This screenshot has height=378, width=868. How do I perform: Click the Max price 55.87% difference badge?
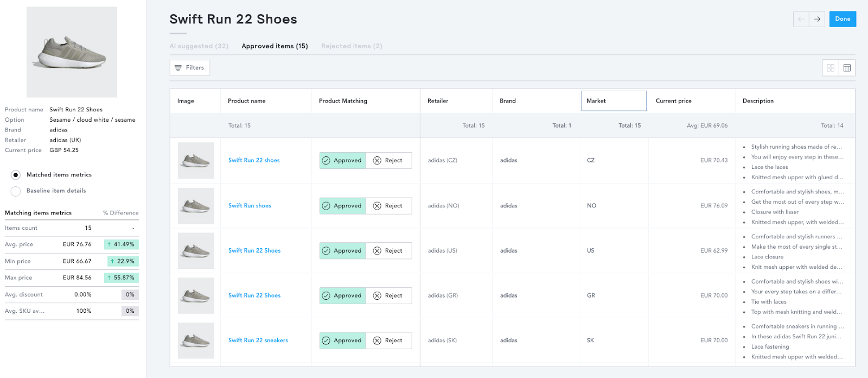pos(122,278)
